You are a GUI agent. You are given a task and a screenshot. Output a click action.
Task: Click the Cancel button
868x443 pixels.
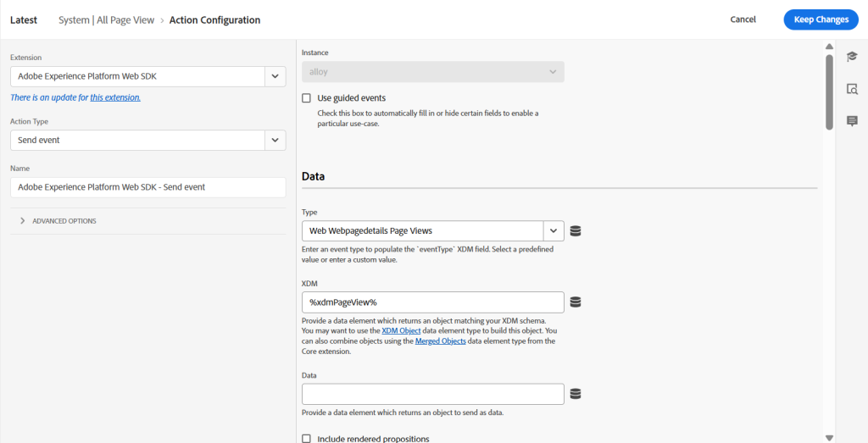(743, 19)
